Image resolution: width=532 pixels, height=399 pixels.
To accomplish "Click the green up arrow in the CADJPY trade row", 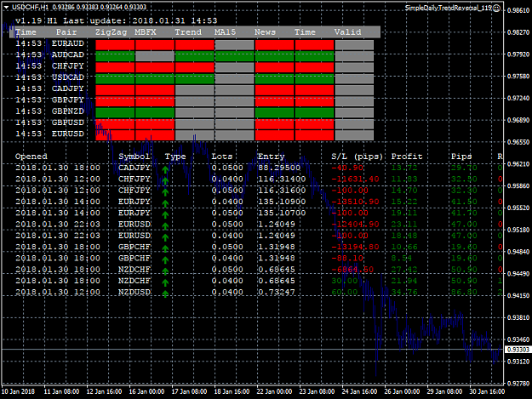I will [165, 170].
